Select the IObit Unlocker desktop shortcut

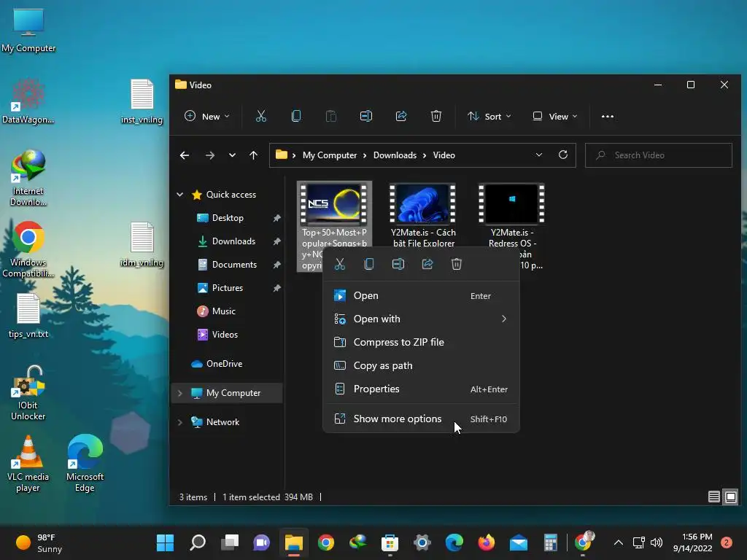point(28,393)
